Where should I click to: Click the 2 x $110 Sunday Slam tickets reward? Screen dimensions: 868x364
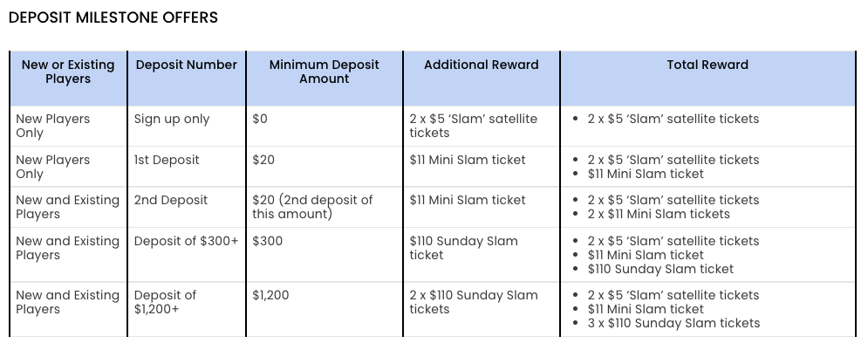point(472,302)
